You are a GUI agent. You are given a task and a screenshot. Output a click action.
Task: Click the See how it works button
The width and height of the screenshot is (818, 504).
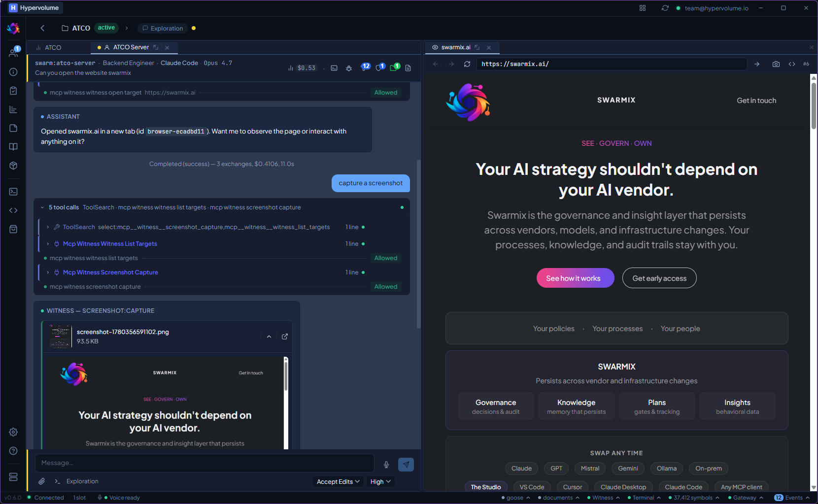[575, 278]
